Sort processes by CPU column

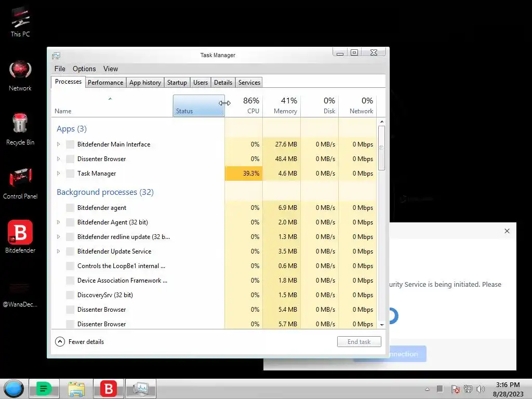coord(244,106)
